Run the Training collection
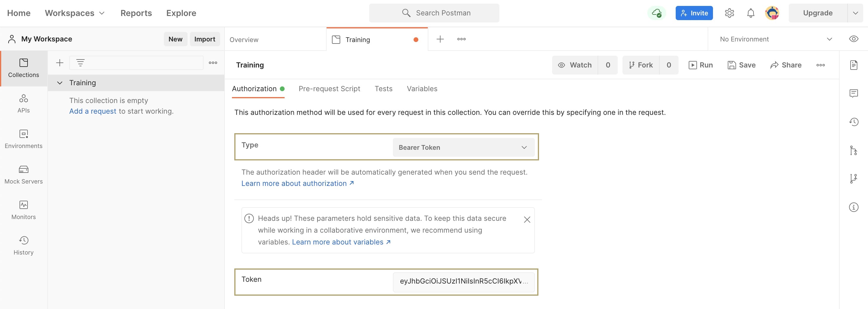Image resolution: width=868 pixels, height=309 pixels. (701, 65)
